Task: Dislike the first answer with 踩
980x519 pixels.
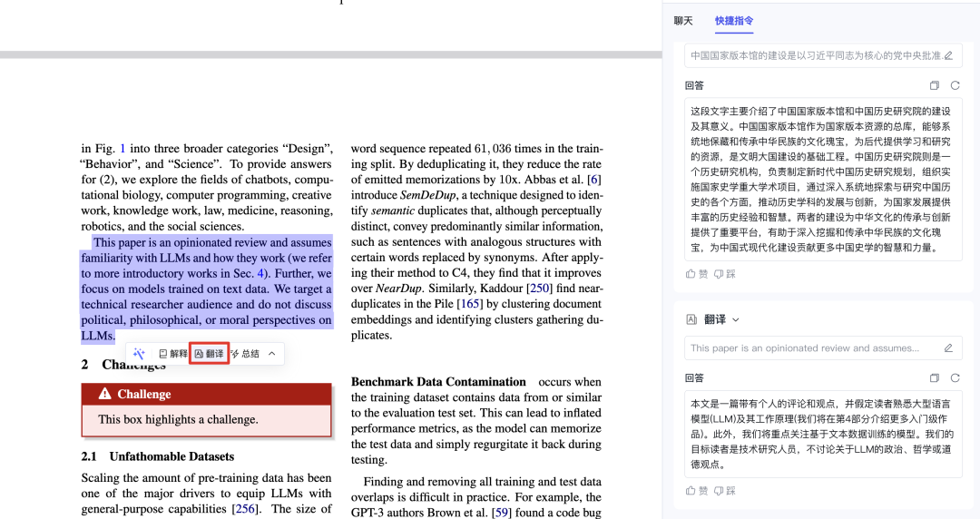Action: click(724, 274)
